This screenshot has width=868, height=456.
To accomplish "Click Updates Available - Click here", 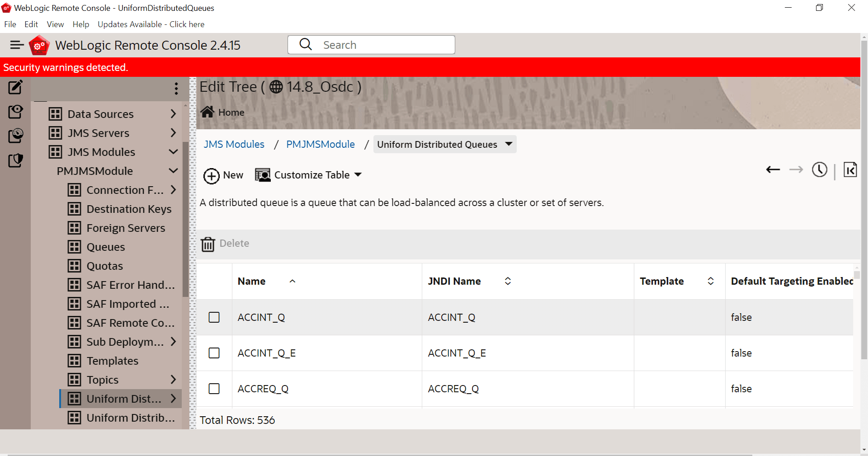I will click(x=151, y=24).
